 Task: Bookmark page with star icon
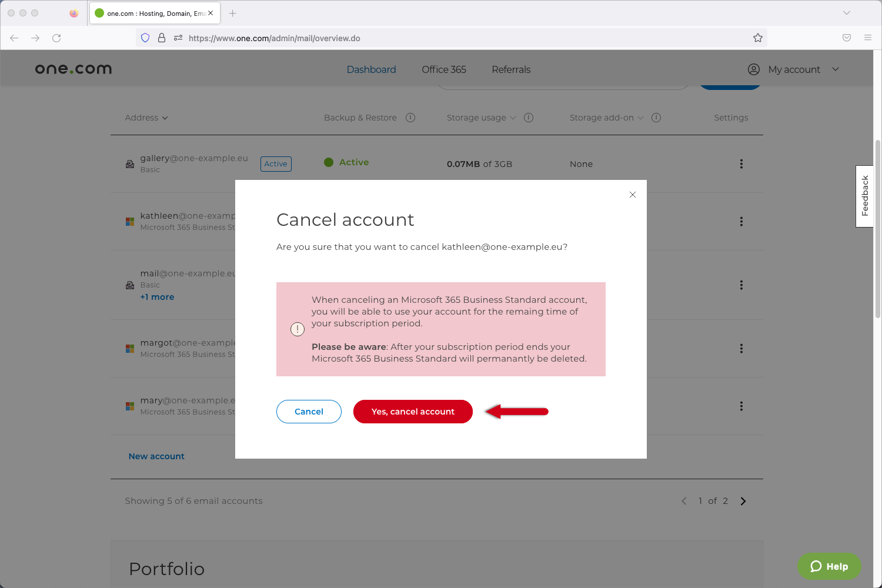758,38
